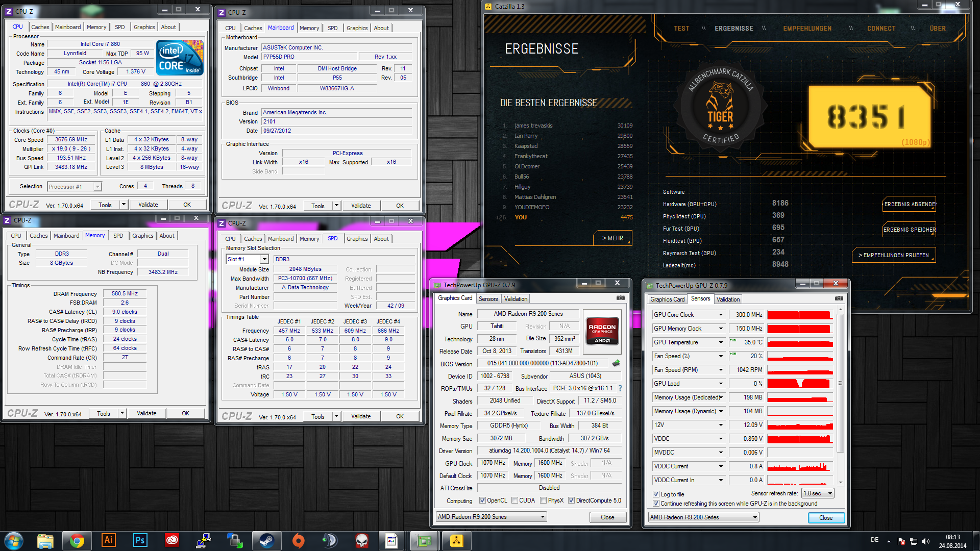Click the Bus Interface question mark in GPU-Z

pyautogui.click(x=620, y=388)
